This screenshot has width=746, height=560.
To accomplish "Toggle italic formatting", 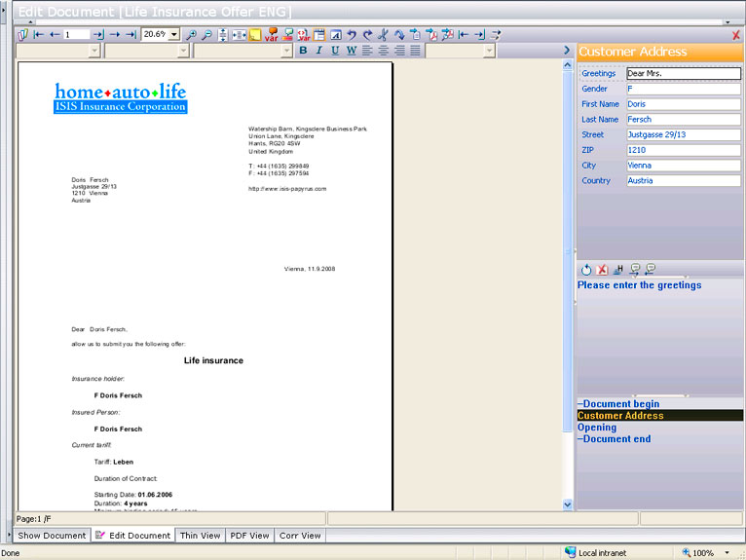I will click(x=318, y=51).
